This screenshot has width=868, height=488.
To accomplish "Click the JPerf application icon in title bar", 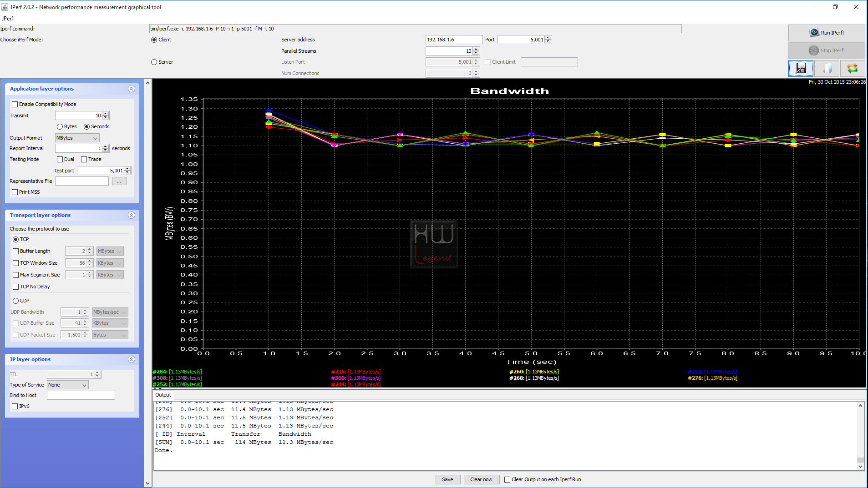I will (5, 7).
